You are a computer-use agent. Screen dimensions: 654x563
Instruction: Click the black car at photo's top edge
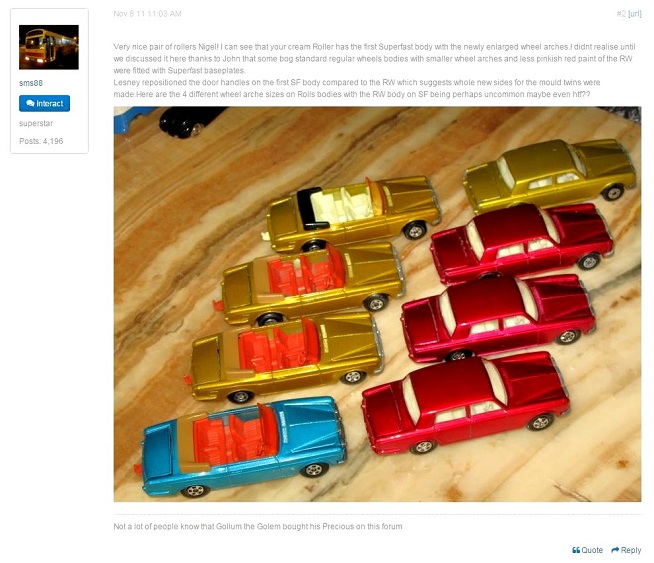pos(190,121)
